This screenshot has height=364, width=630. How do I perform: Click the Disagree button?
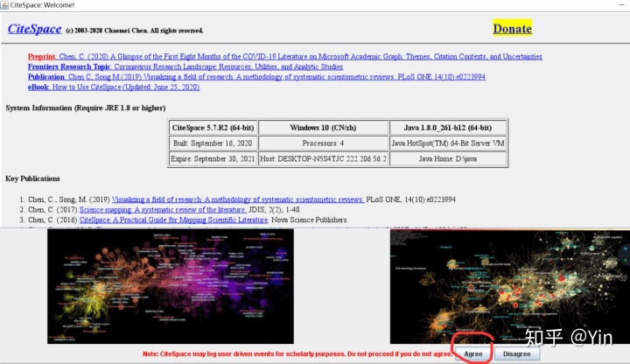517,354
